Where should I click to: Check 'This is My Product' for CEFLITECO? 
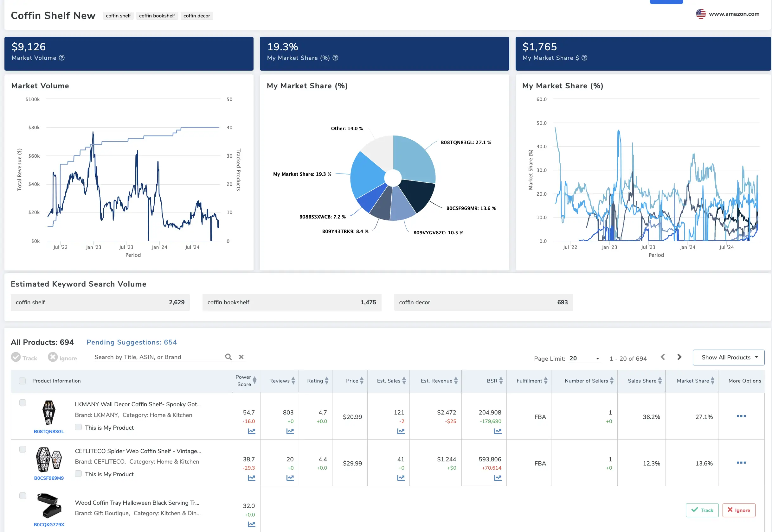point(78,474)
